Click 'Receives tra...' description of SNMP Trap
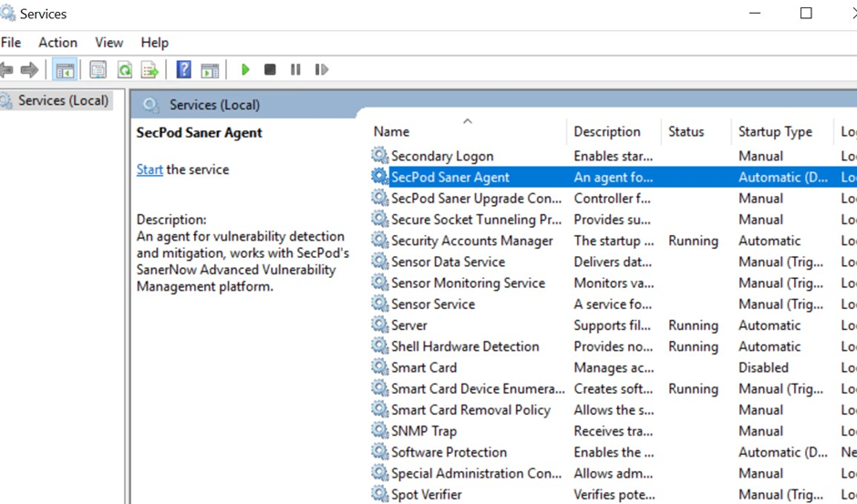The image size is (857, 504). pyautogui.click(x=613, y=431)
